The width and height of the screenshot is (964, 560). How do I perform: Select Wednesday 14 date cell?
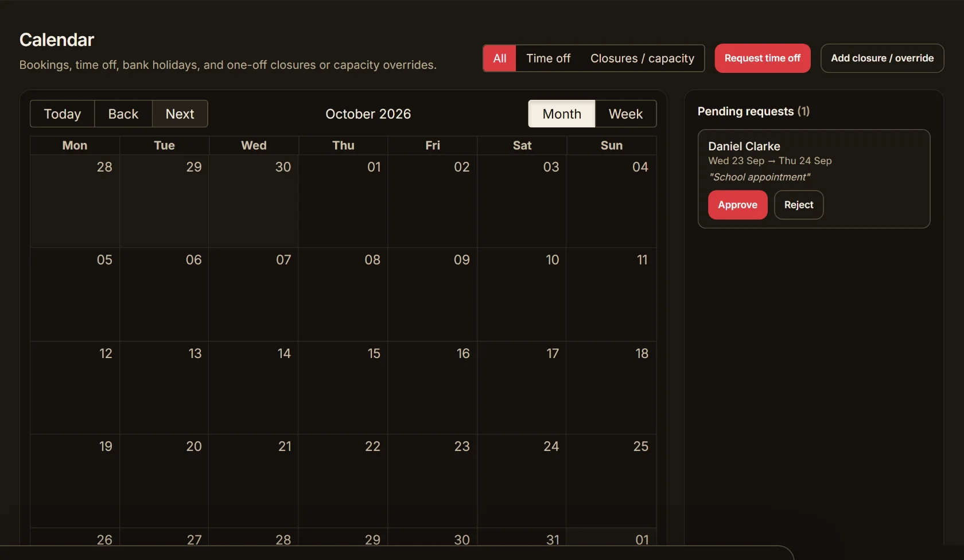[254, 388]
